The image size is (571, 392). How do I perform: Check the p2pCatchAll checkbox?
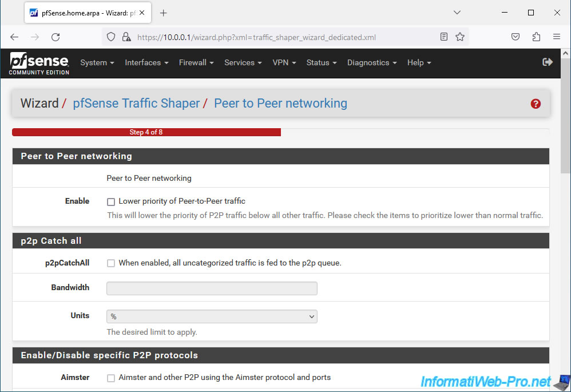tap(111, 263)
